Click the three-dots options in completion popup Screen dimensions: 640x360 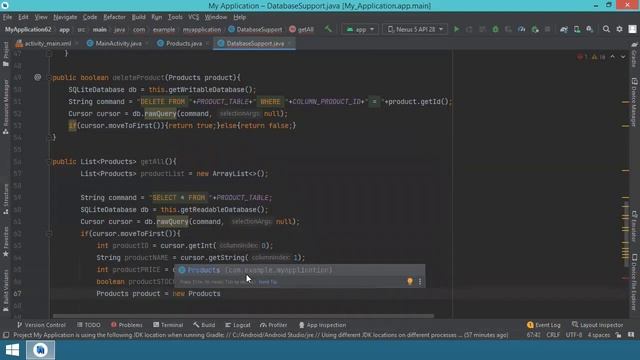coord(420,281)
